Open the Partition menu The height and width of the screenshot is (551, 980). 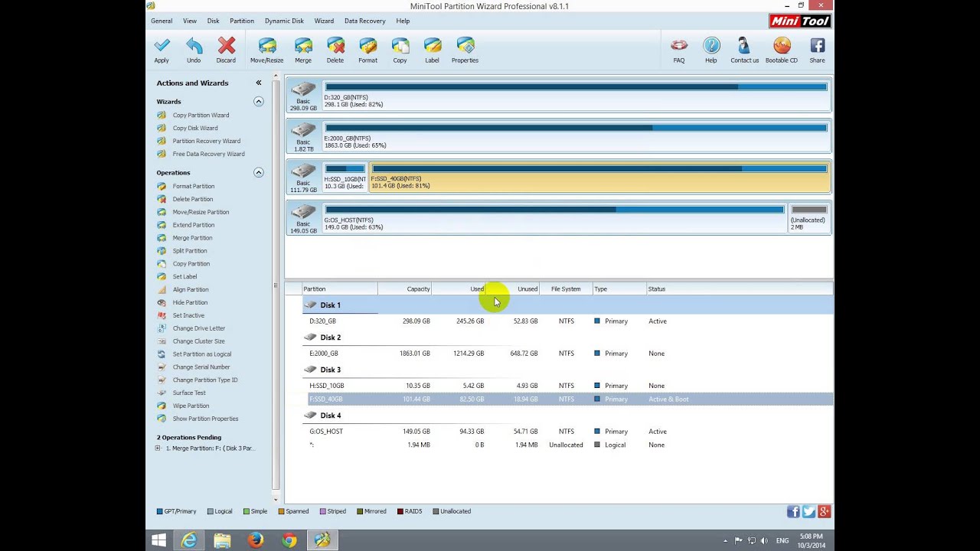242,21
